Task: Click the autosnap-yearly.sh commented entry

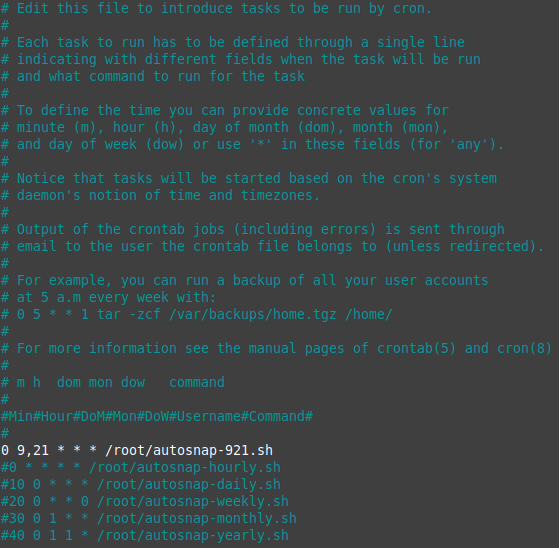Action: [145, 536]
